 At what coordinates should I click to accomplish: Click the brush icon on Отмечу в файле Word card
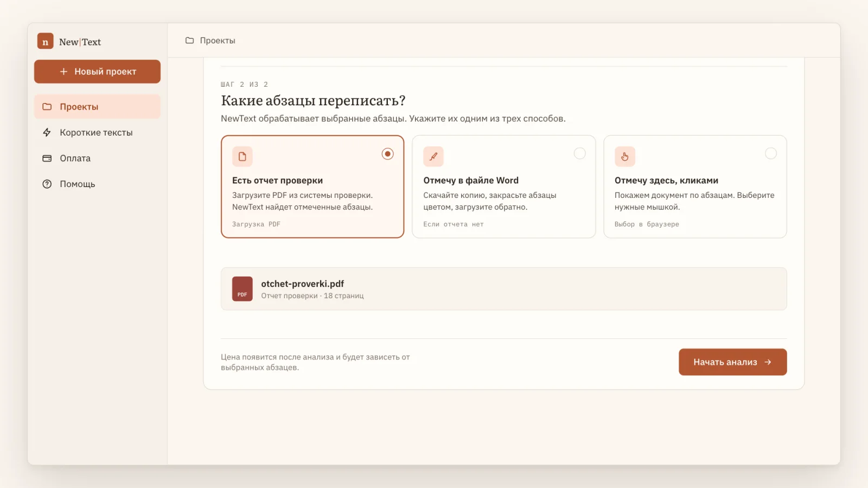(x=433, y=157)
